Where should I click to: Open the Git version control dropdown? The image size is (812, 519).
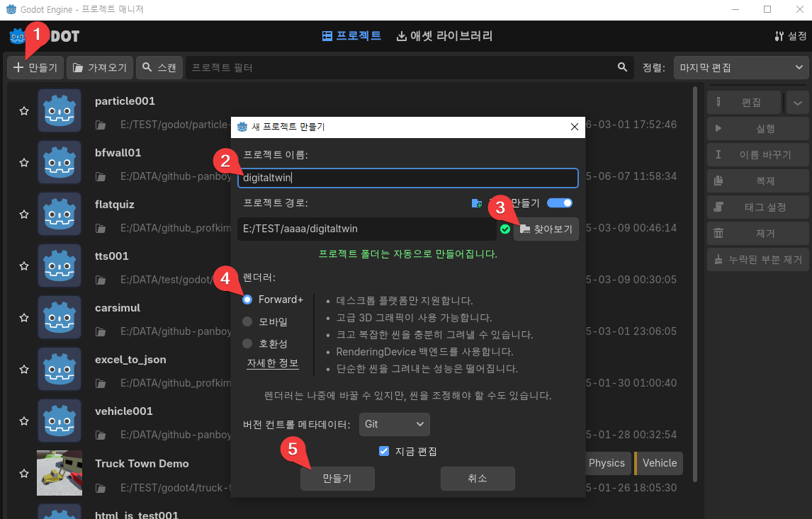tap(394, 424)
